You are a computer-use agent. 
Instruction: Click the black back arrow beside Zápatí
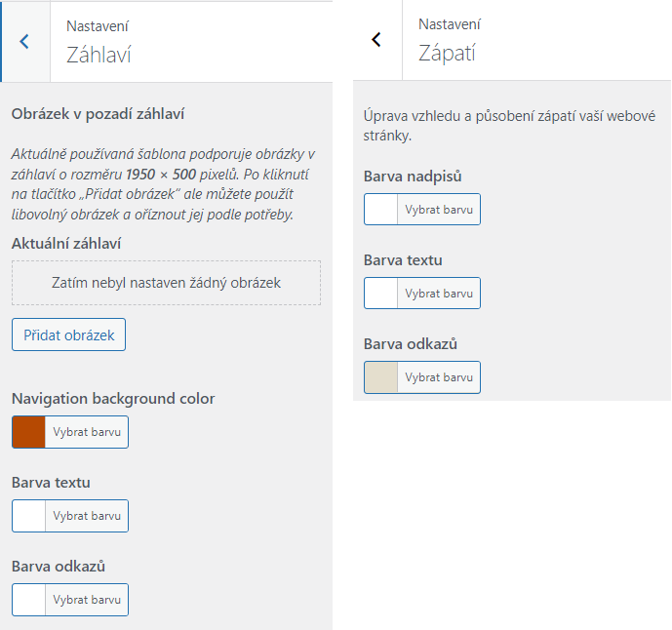377,39
